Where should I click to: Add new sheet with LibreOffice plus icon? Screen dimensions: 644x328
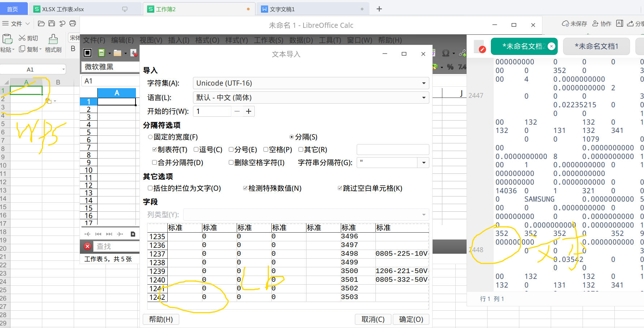coord(133,234)
